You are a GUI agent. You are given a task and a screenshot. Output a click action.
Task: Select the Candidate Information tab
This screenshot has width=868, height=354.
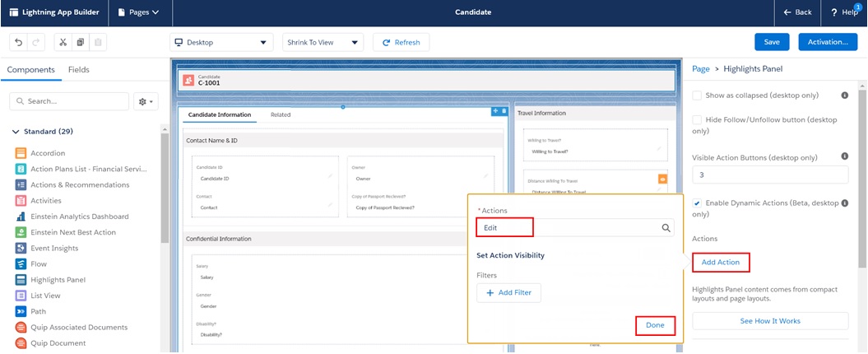pos(219,114)
